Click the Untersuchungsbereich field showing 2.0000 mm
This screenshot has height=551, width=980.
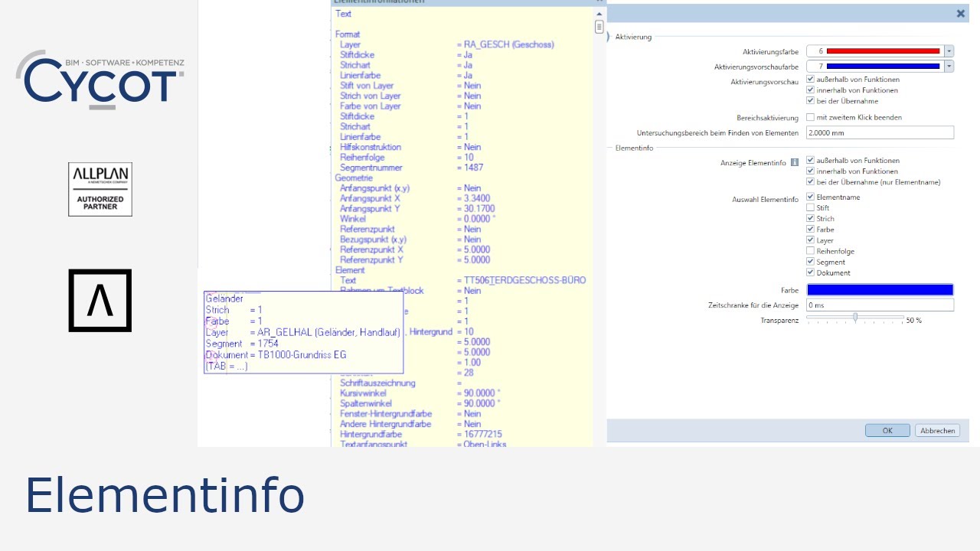point(880,132)
